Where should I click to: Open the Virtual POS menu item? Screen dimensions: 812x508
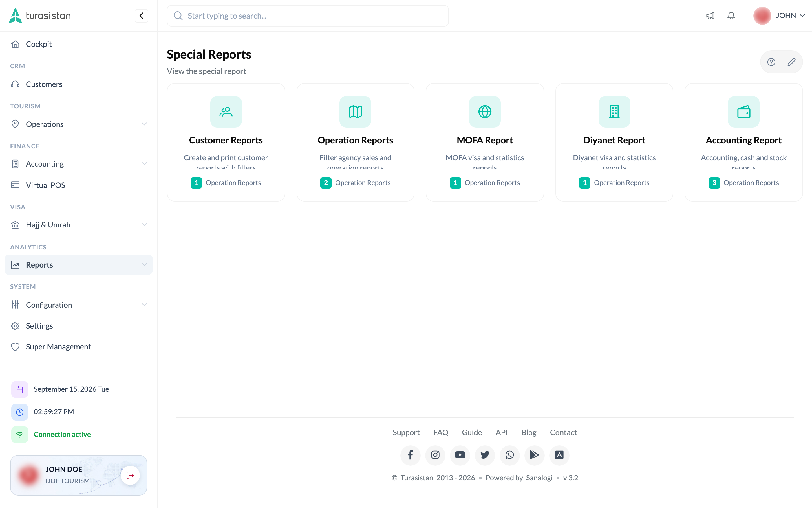[78, 185]
